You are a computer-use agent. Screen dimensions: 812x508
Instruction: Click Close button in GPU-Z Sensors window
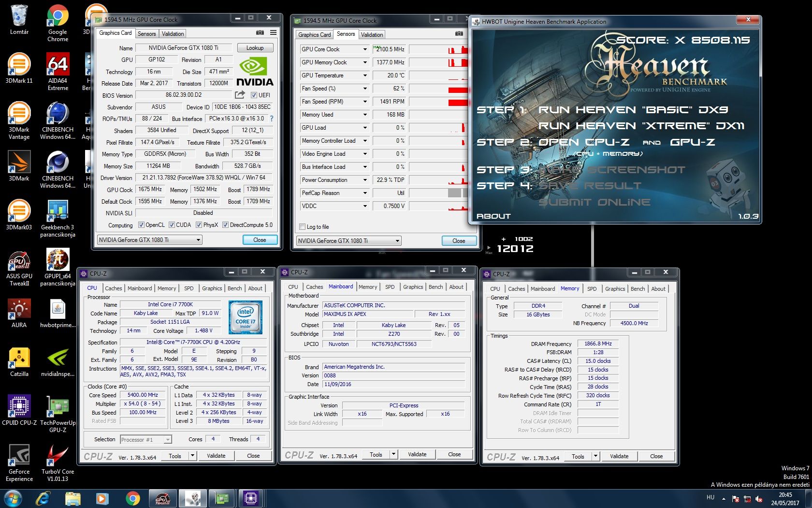point(459,241)
